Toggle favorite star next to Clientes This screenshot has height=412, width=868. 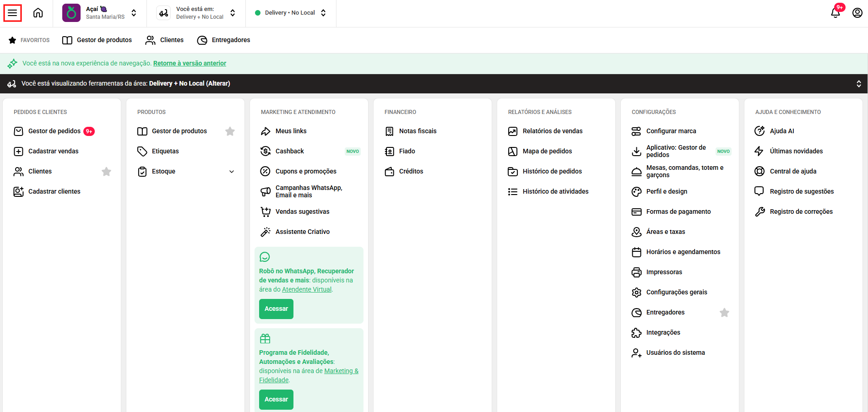(x=106, y=172)
